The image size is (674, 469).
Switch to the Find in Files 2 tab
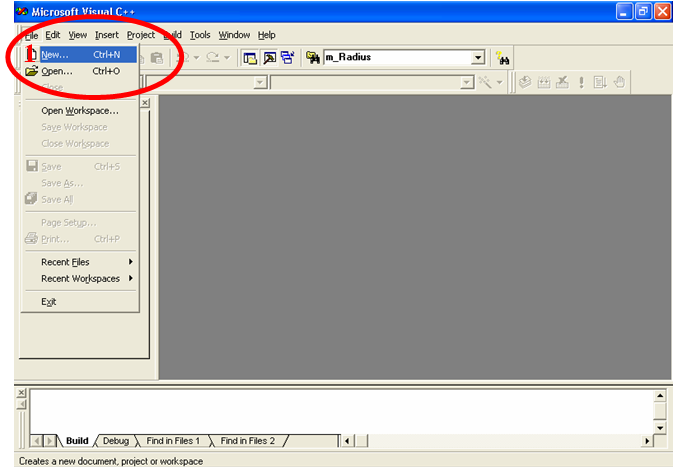coord(247,440)
